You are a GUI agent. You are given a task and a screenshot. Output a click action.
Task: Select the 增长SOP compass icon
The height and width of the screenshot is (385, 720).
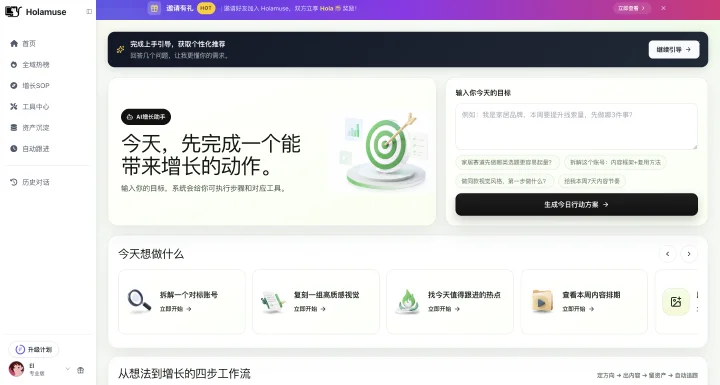point(14,85)
